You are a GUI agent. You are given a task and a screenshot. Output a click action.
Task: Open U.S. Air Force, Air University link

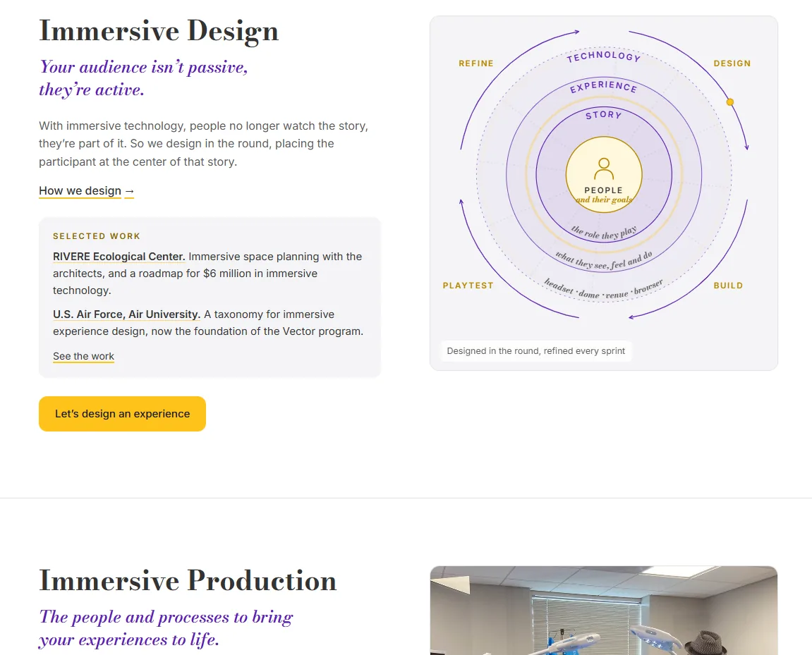click(x=126, y=314)
